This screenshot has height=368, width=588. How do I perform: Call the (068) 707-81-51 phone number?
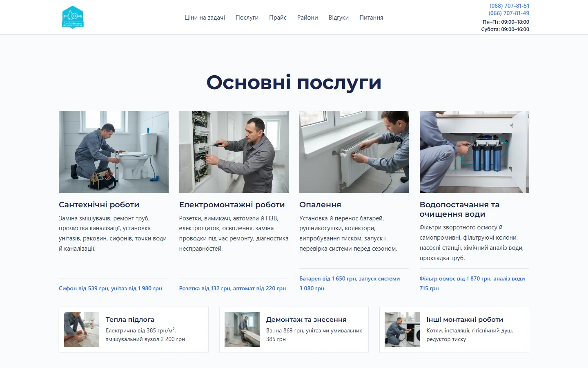tap(509, 6)
